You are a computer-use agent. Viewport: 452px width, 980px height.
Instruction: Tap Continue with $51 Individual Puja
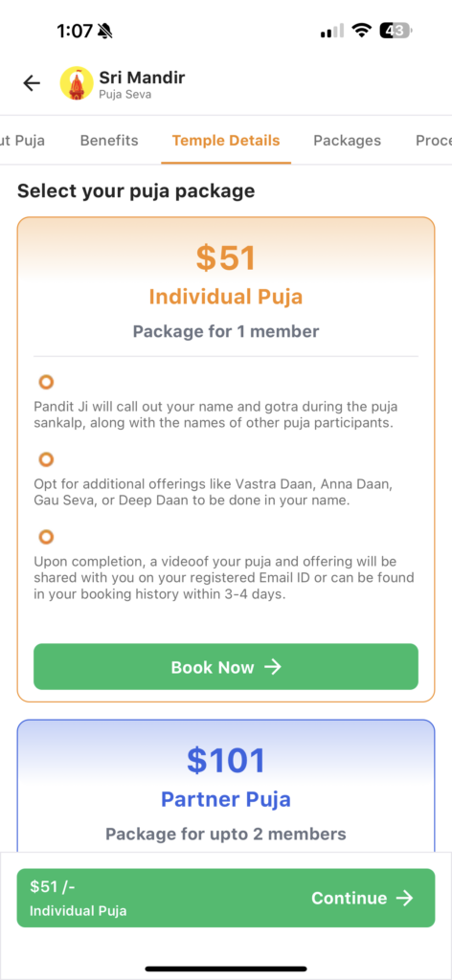226,898
